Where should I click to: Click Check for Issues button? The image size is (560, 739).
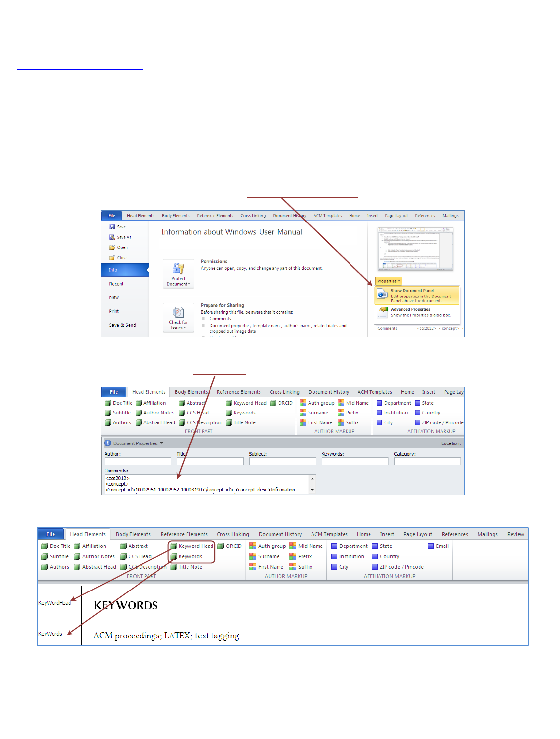[x=178, y=318]
